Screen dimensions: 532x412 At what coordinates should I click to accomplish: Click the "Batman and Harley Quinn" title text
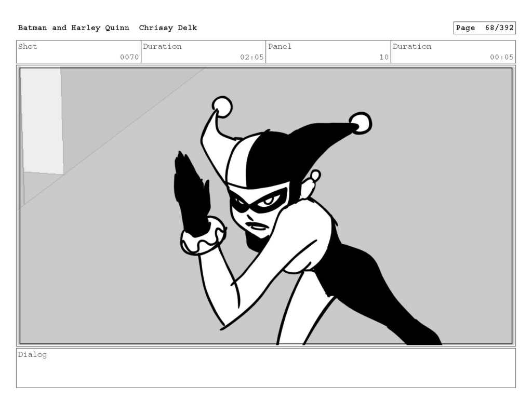tap(74, 28)
